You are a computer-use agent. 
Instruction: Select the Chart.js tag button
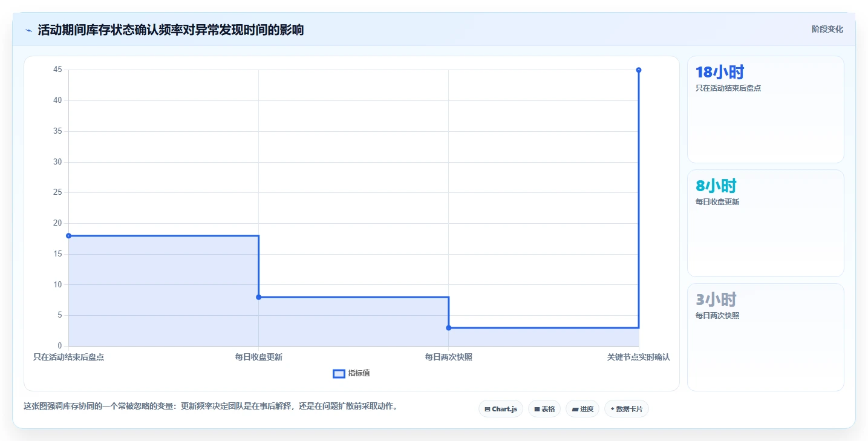501,409
